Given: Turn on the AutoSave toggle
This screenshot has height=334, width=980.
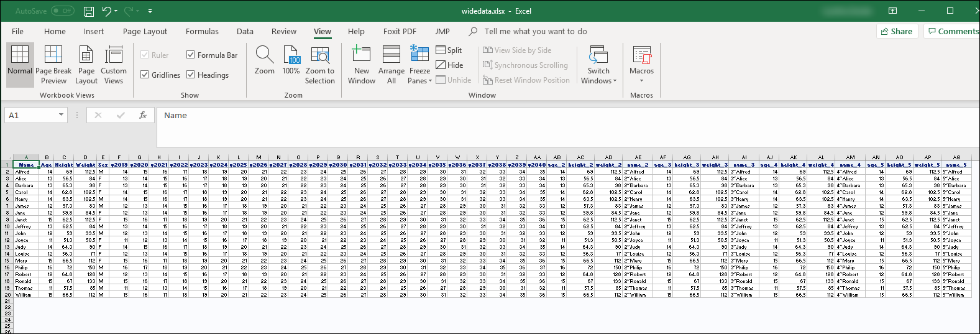Looking at the screenshot, I should click(x=62, y=11).
